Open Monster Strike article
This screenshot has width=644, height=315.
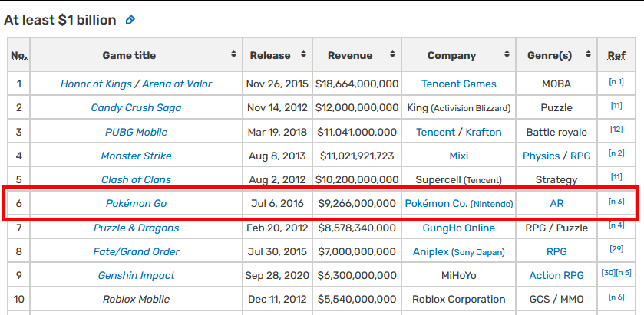(137, 156)
